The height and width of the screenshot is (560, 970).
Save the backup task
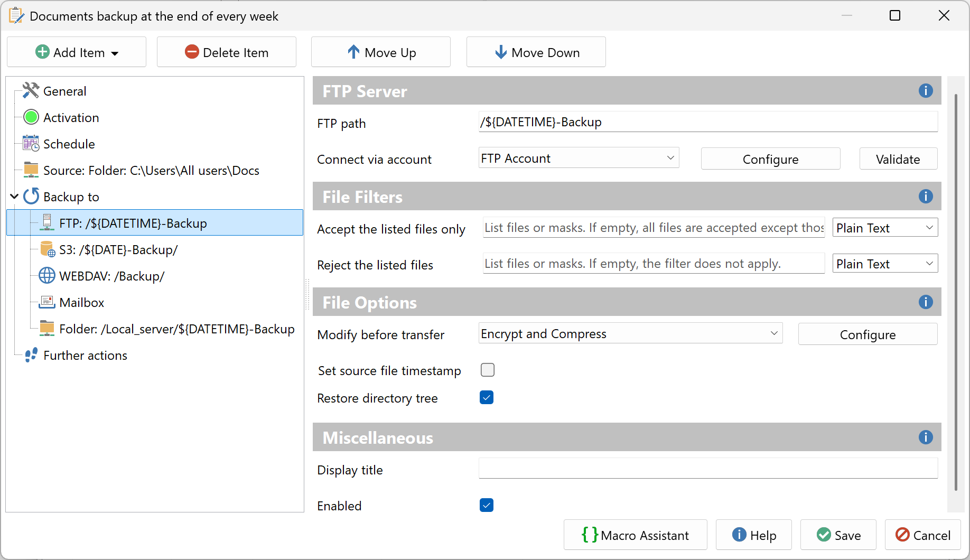(x=838, y=535)
